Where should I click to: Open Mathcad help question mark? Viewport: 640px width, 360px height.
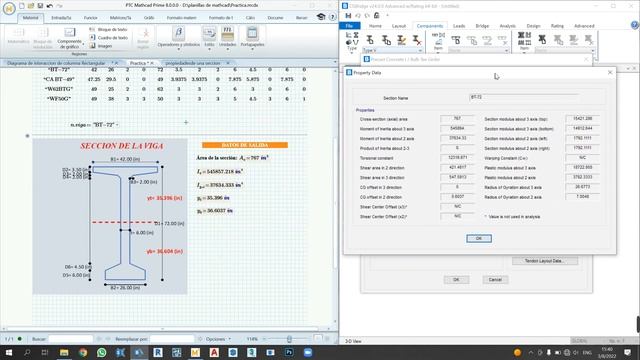[333, 17]
